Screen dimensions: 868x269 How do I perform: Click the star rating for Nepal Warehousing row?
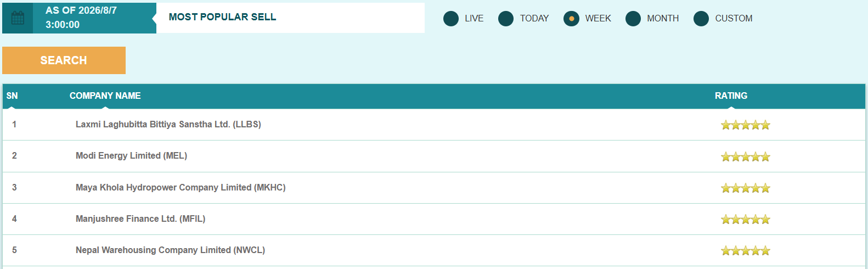click(x=745, y=251)
